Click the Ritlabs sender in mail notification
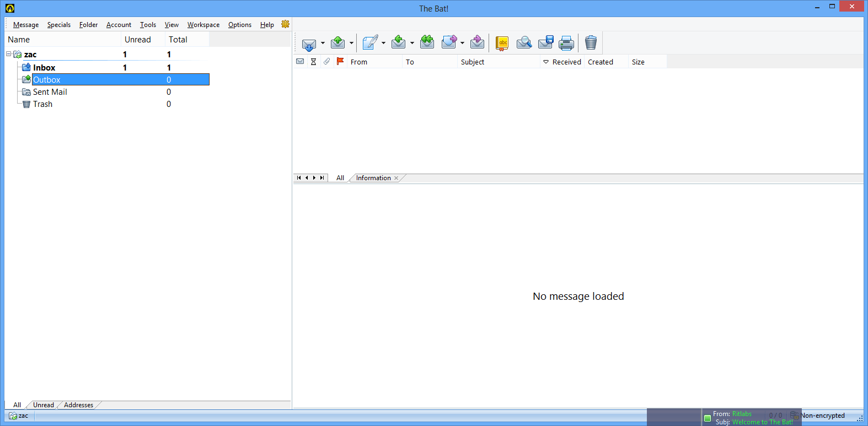 pos(742,414)
